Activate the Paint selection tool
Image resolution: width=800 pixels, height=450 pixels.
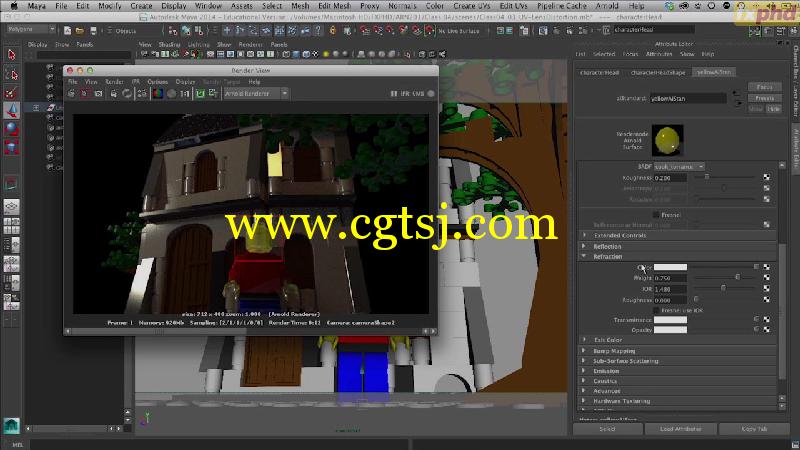point(12,93)
